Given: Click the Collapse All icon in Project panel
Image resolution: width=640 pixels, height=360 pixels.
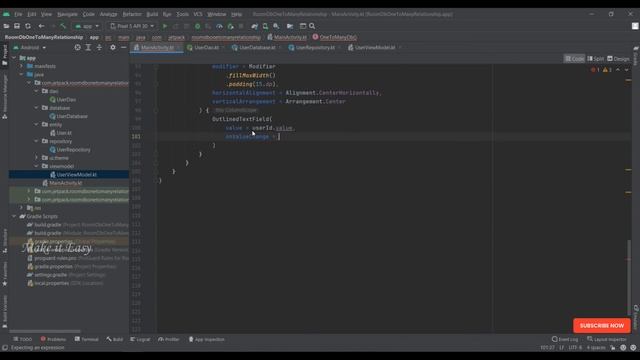Looking at the screenshot, I should 99,47.
